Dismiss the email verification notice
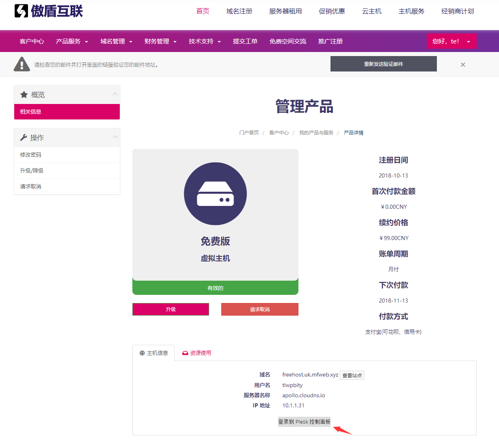The width and height of the screenshot is (499, 448). (463, 65)
